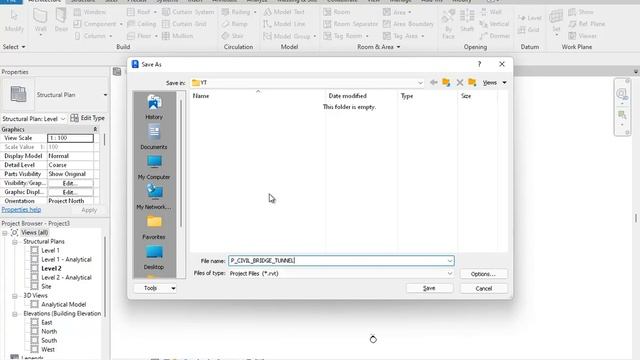
Task: Collapse the Elevations tree node
Action: click(x=15, y=313)
